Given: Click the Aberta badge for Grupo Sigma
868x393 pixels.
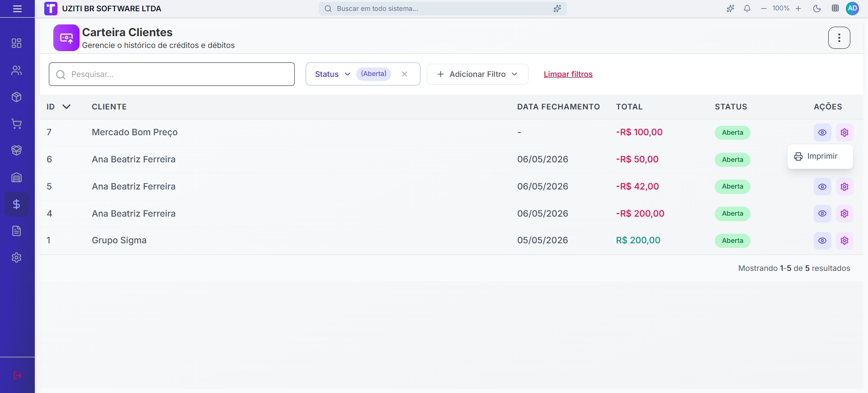Looking at the screenshot, I should [732, 241].
